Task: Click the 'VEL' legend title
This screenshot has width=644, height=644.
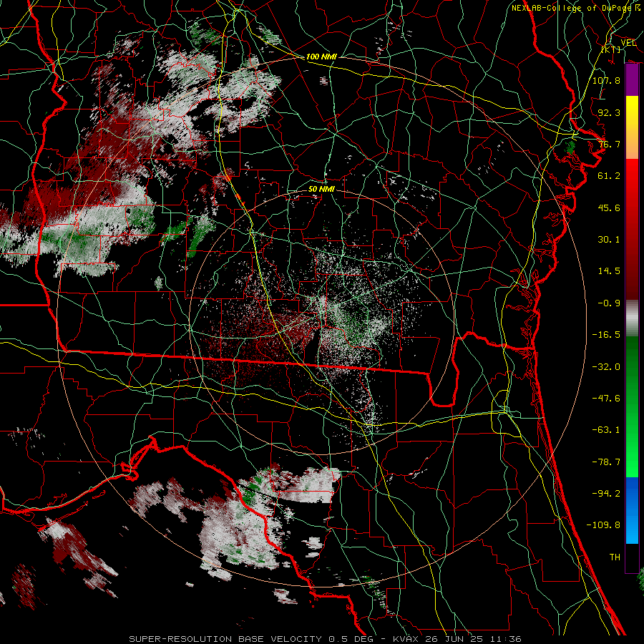Action: (x=628, y=43)
